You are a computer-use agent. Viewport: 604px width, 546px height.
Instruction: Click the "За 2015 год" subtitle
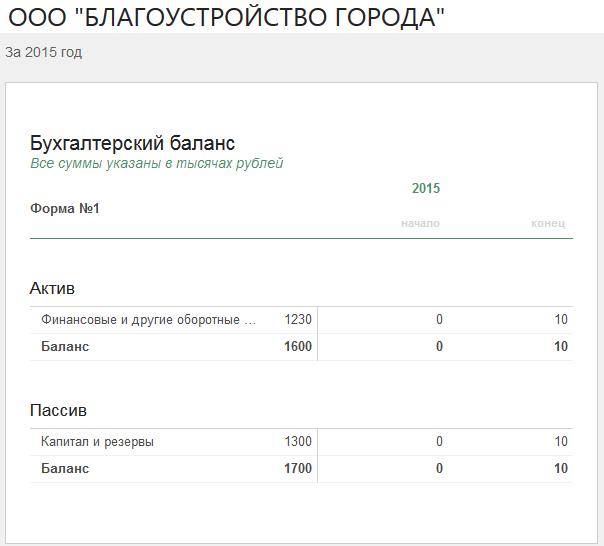(x=44, y=52)
